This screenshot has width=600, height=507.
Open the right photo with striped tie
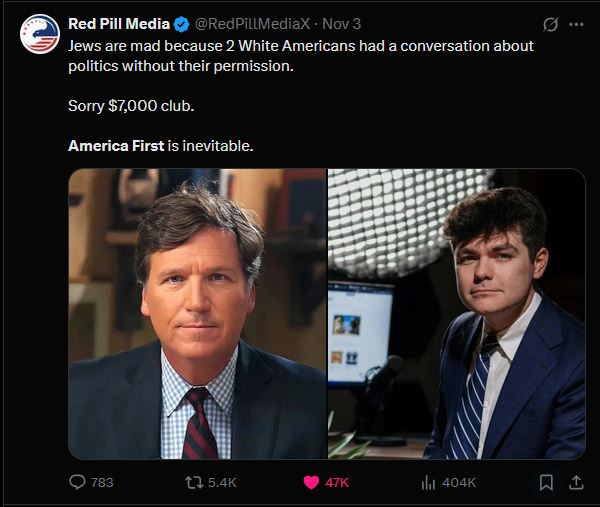coord(456,313)
